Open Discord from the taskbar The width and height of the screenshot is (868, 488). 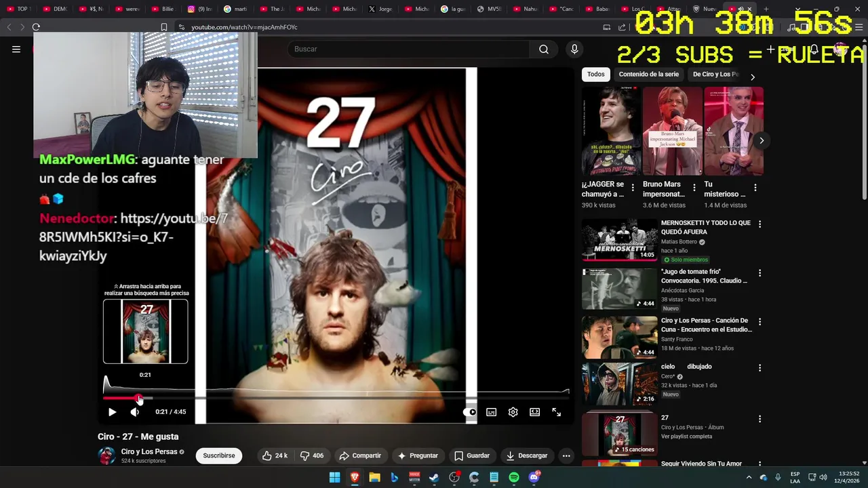pos(534,477)
